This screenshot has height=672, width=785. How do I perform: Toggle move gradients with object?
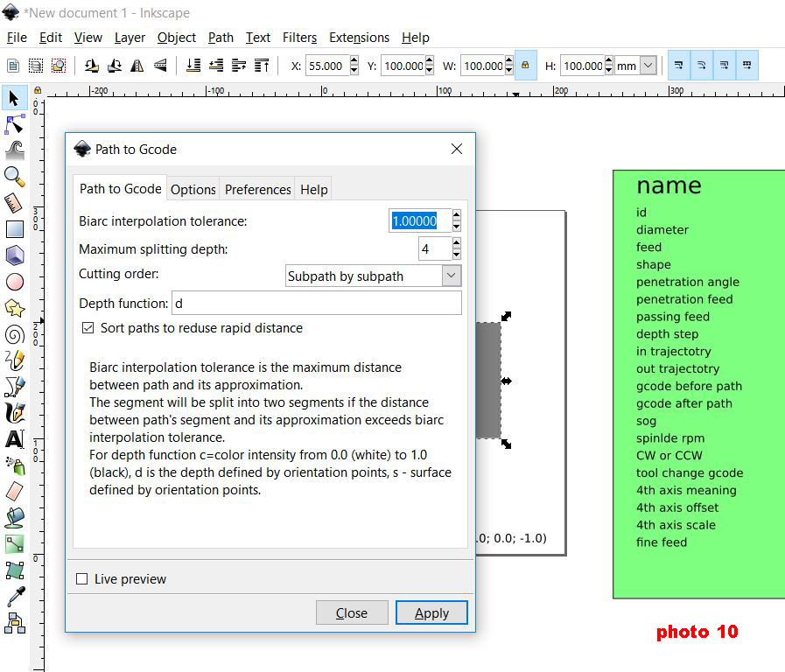tap(725, 66)
